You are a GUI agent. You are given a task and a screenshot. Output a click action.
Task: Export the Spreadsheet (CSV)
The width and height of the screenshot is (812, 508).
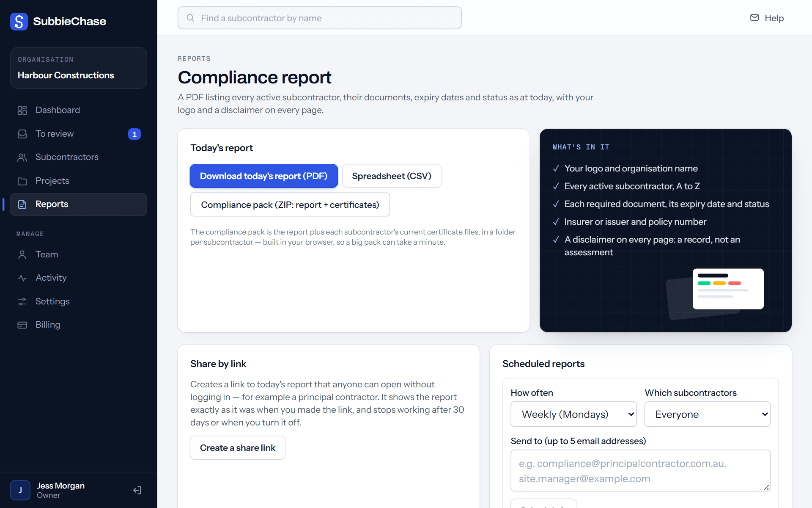392,176
